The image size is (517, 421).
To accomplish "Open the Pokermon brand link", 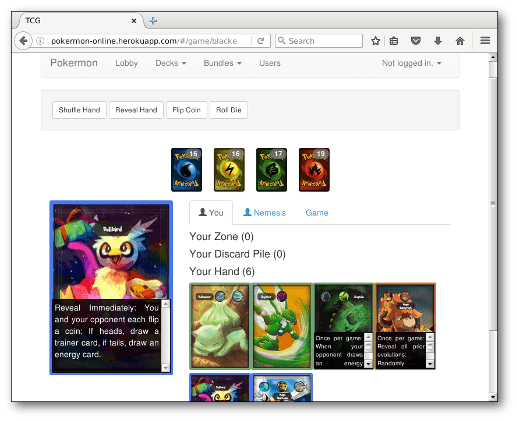I will pos(74,63).
